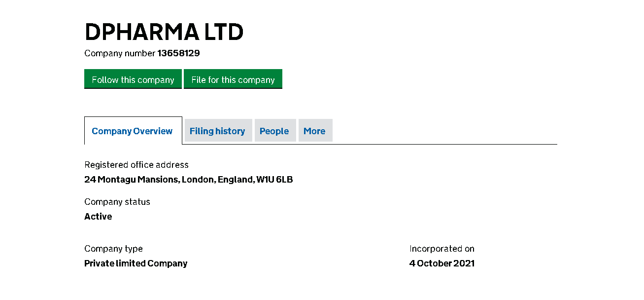Image resolution: width=644 pixels, height=300 pixels.
Task: Click the Company number label text
Action: (120, 53)
